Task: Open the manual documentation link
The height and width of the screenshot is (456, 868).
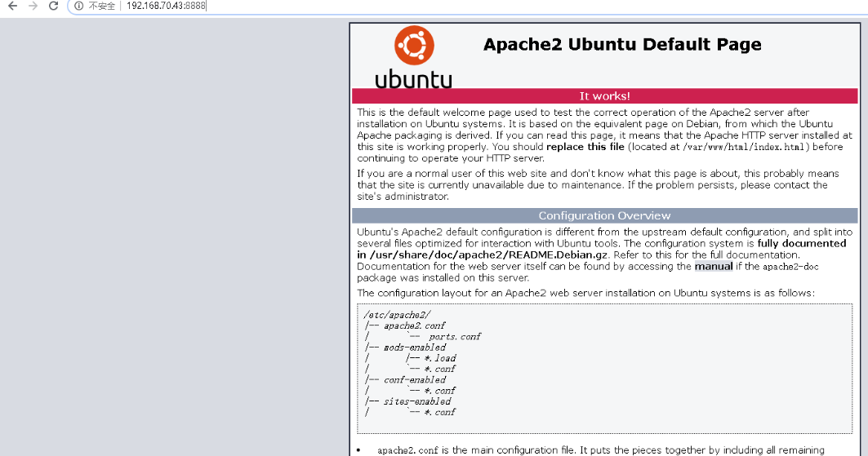Action: (x=714, y=267)
